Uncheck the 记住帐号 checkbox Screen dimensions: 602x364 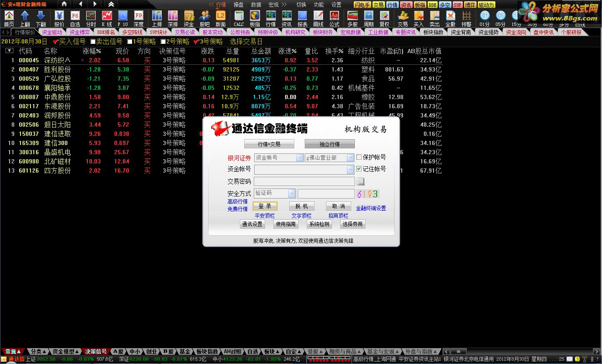359,169
